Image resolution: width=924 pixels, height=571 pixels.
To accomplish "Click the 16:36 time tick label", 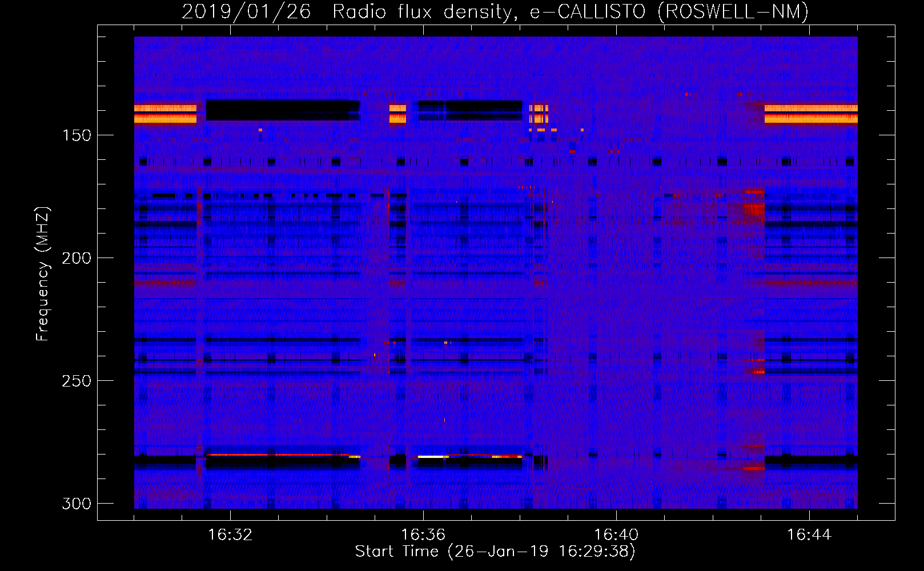I will coord(423,535).
